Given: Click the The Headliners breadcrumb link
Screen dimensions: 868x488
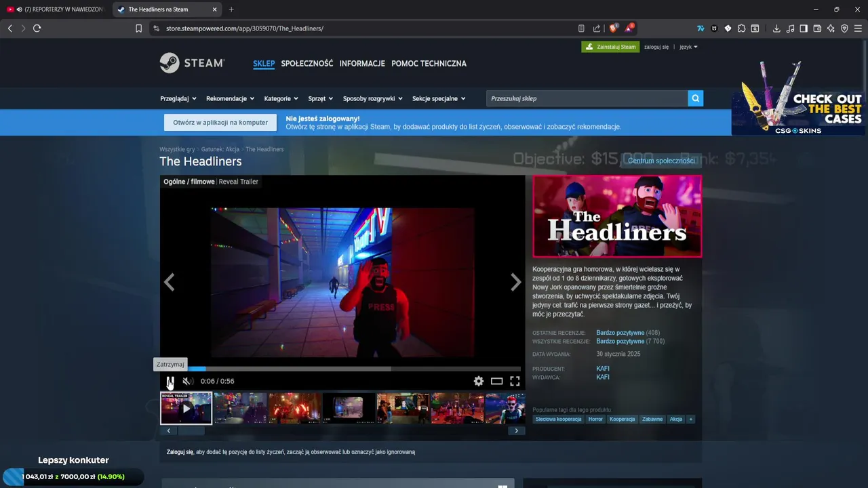Looking at the screenshot, I should (264, 149).
